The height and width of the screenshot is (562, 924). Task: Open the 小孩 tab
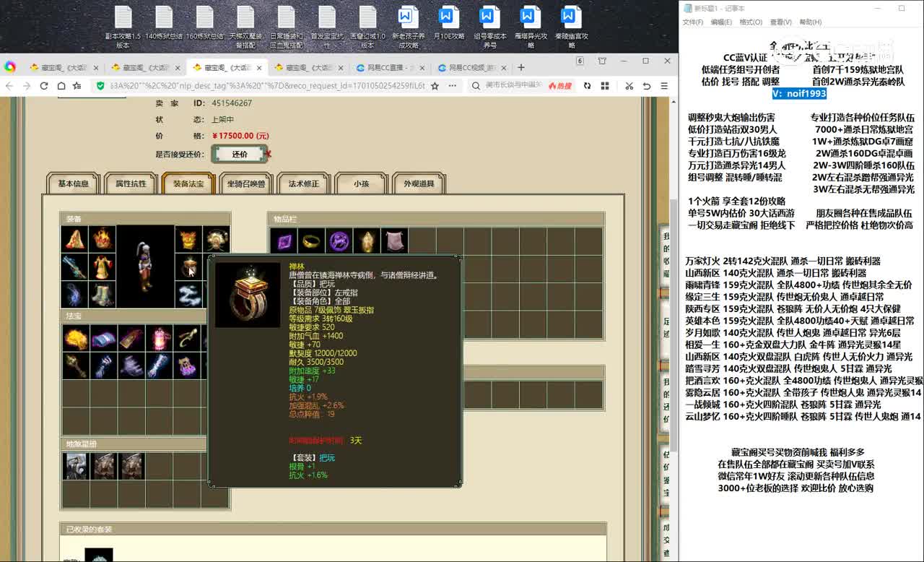pos(361,183)
